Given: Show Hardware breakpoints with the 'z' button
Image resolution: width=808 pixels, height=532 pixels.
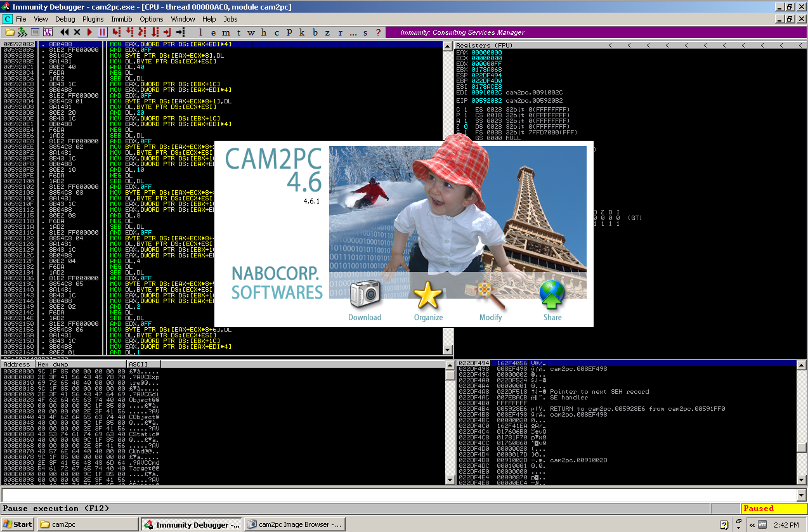Looking at the screenshot, I should point(327,32).
